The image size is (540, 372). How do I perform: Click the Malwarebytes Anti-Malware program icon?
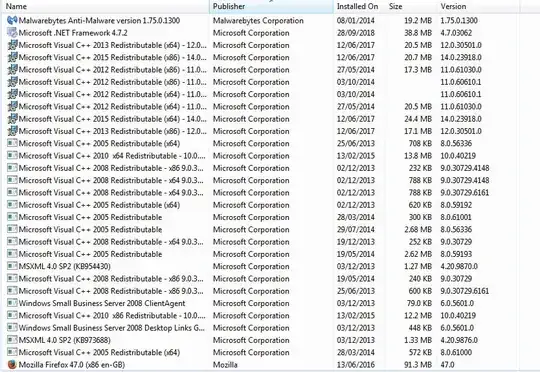tap(12, 20)
